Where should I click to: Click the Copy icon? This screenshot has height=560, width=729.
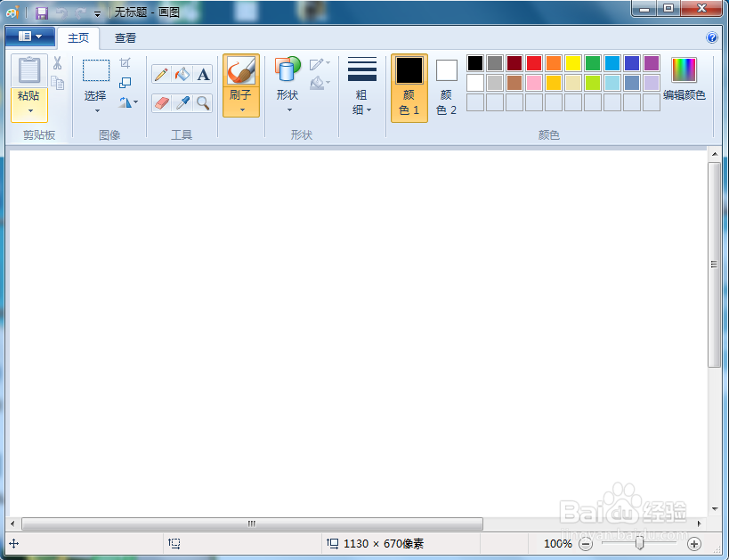point(58,83)
